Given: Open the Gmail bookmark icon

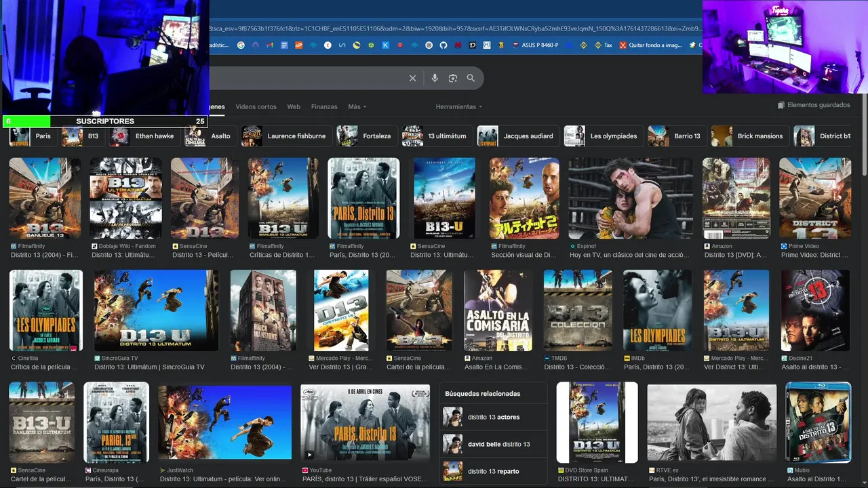Looking at the screenshot, I should [x=269, y=45].
